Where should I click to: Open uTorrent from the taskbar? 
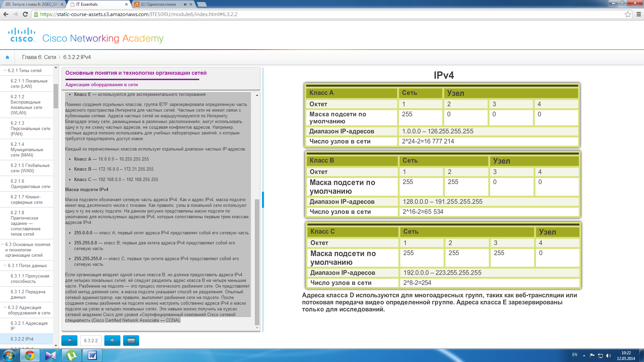click(71, 355)
